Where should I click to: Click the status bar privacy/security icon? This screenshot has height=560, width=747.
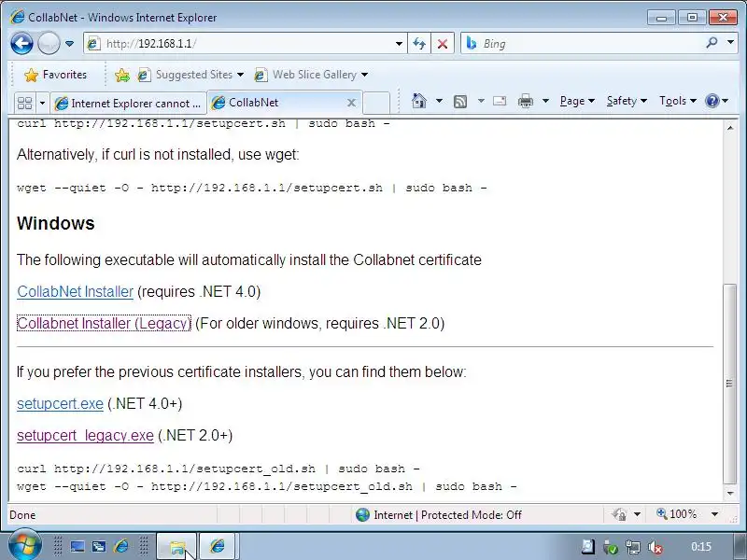[x=619, y=514]
